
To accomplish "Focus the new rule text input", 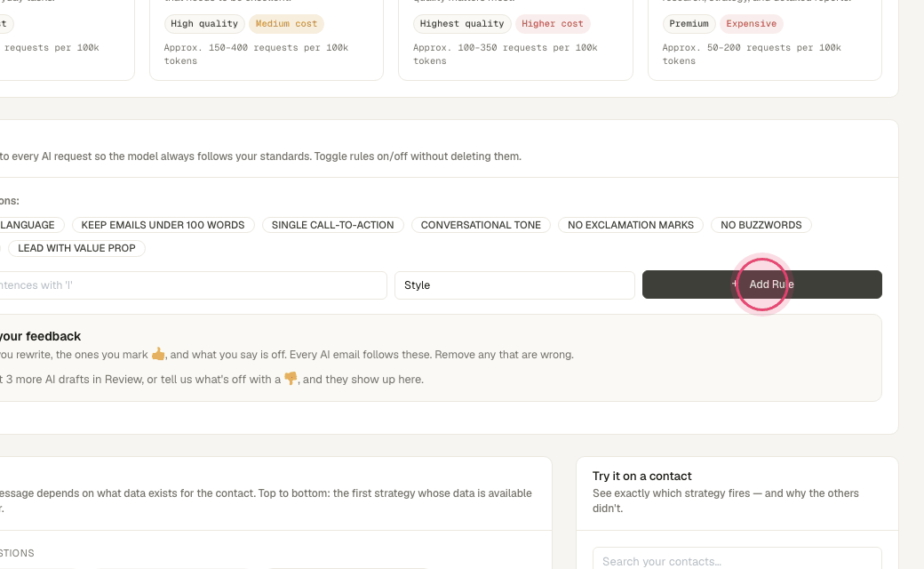I will [193, 285].
